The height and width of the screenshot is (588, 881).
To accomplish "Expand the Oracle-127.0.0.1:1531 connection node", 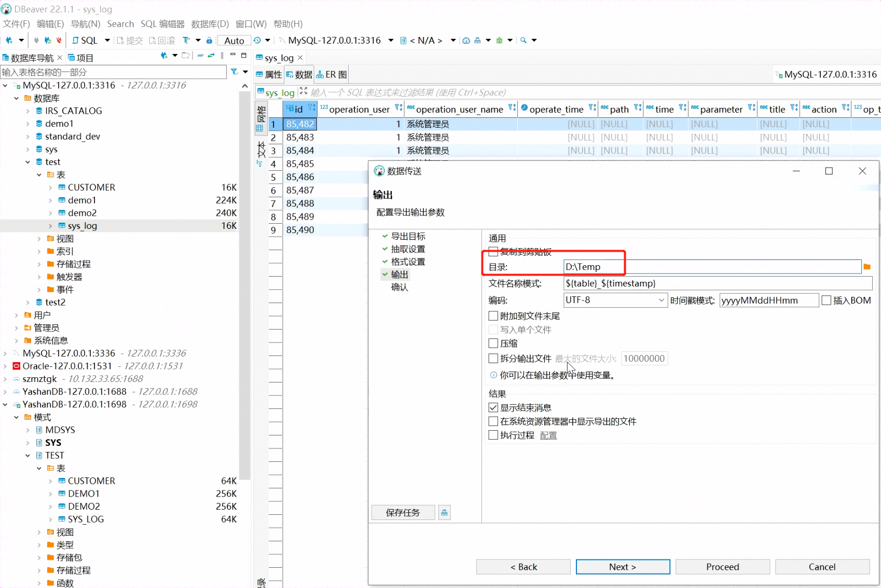I will coord(5,366).
